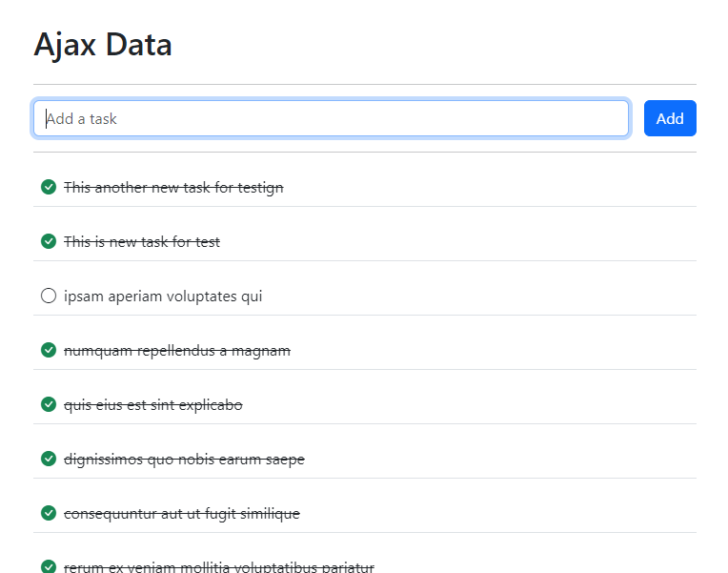728x573 pixels.
Task: Select the 'consequuntur aut ut fugit similique' task text
Action: (182, 514)
